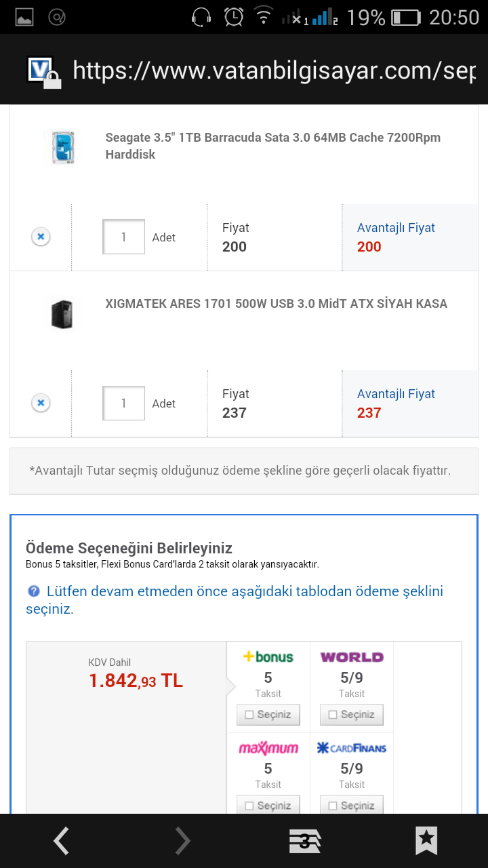
Task: Go back to previous page
Action: 61,841
